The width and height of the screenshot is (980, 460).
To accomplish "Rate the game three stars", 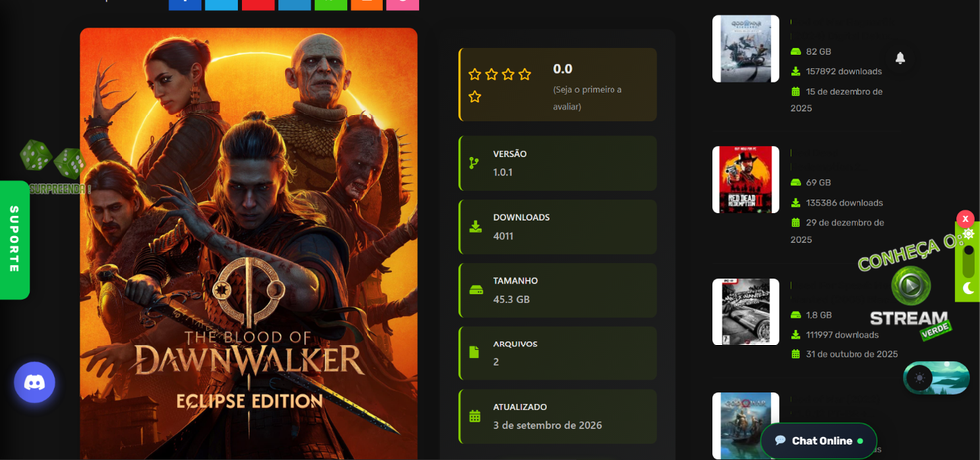I will click(508, 75).
